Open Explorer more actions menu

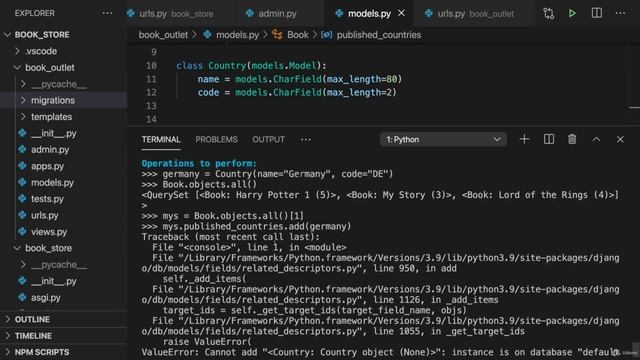[107, 13]
